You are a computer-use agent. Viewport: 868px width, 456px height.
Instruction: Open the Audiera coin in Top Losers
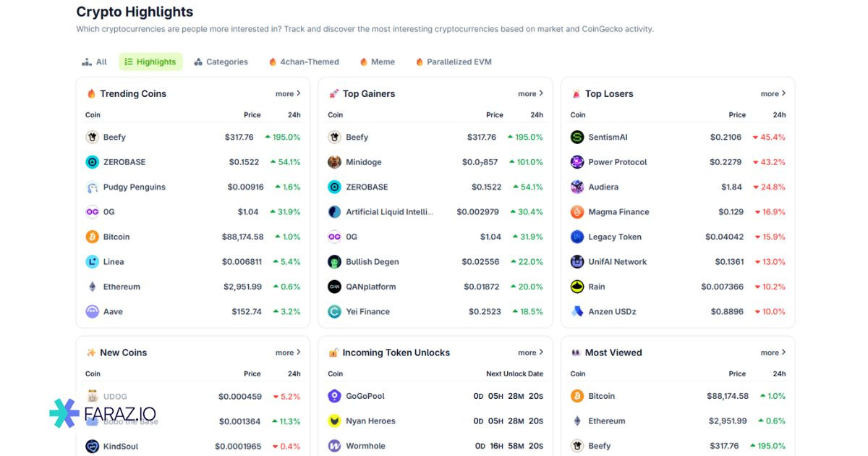click(603, 187)
